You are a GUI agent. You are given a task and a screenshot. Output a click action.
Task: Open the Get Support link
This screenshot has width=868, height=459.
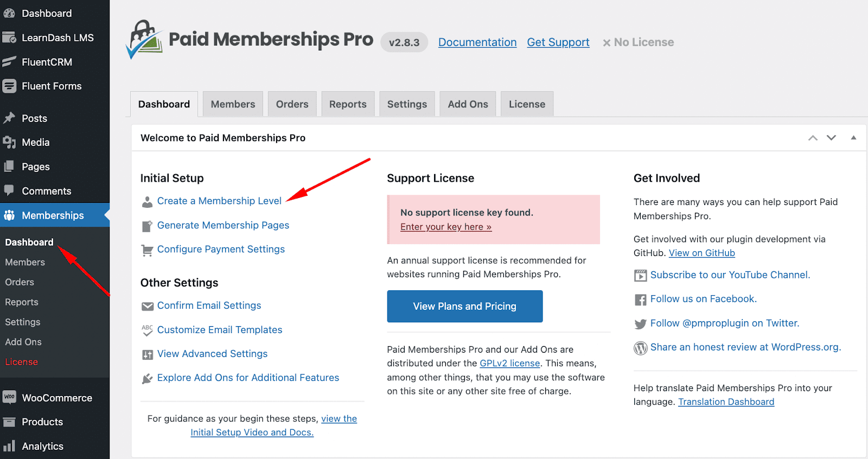coord(558,42)
